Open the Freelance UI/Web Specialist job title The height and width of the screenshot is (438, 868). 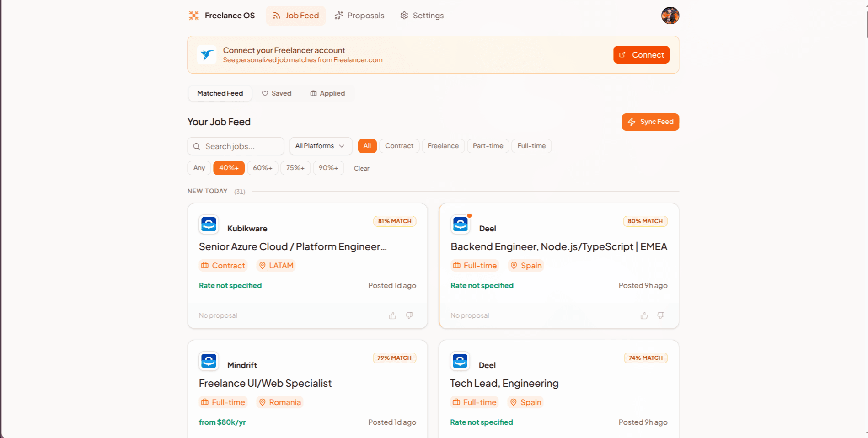[265, 383]
